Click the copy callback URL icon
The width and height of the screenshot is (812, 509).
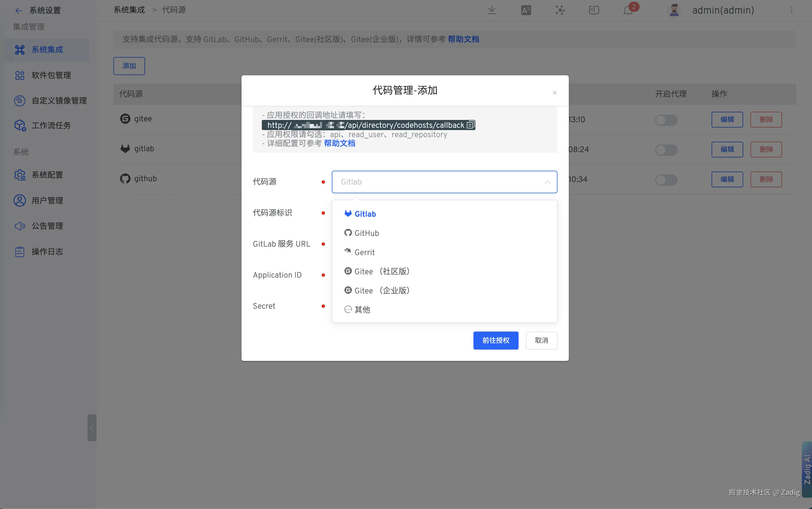pyautogui.click(x=470, y=125)
